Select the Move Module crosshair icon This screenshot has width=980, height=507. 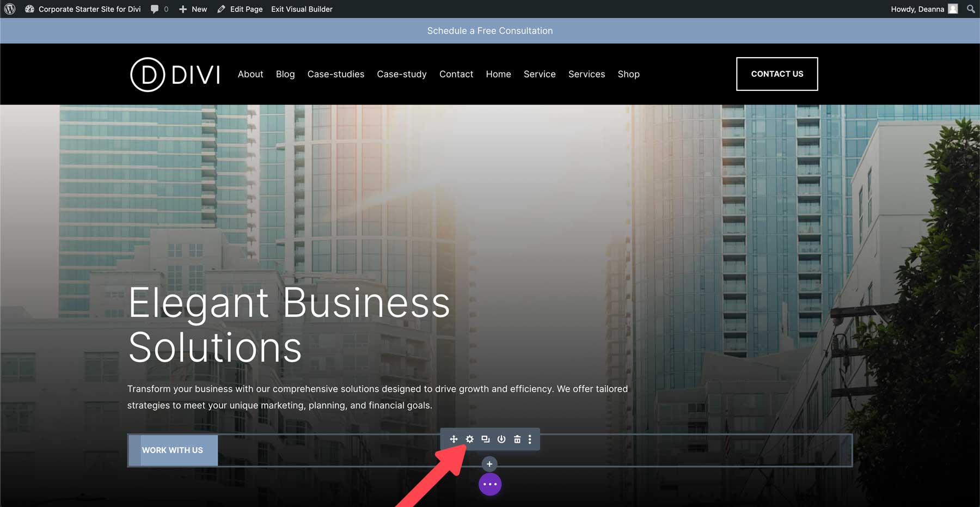(x=454, y=439)
